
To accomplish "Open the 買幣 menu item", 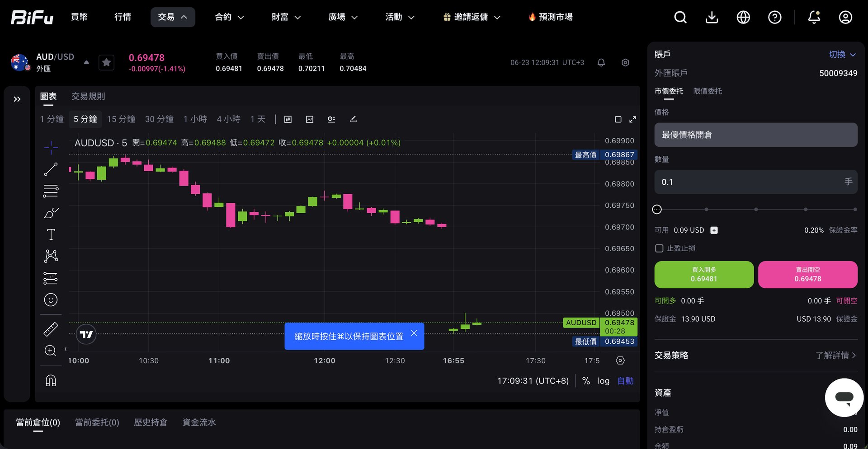I will (80, 17).
